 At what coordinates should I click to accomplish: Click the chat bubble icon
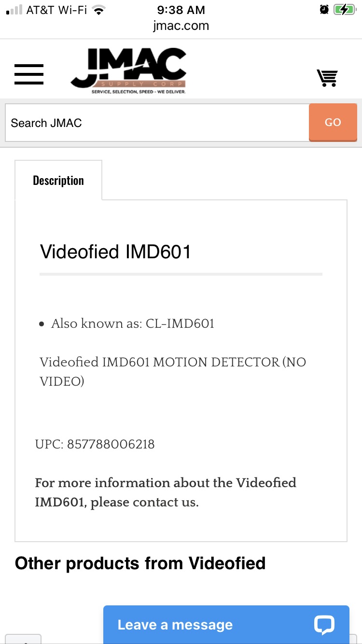point(324,625)
